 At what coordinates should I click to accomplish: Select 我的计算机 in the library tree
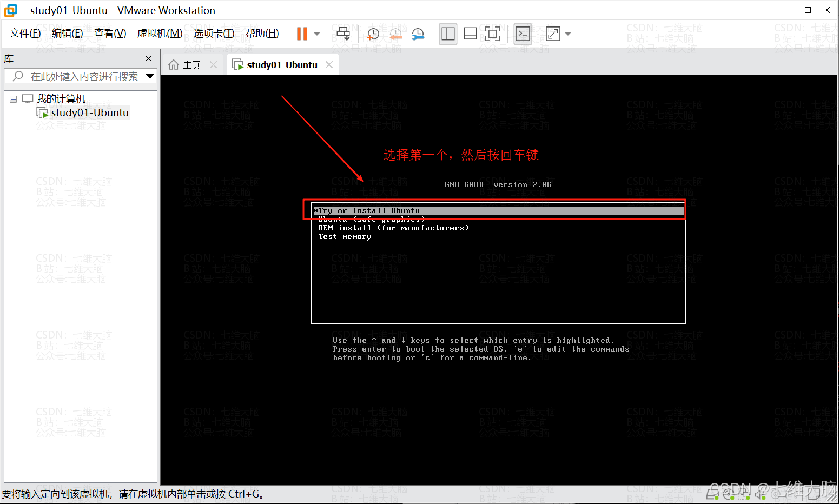coord(61,99)
